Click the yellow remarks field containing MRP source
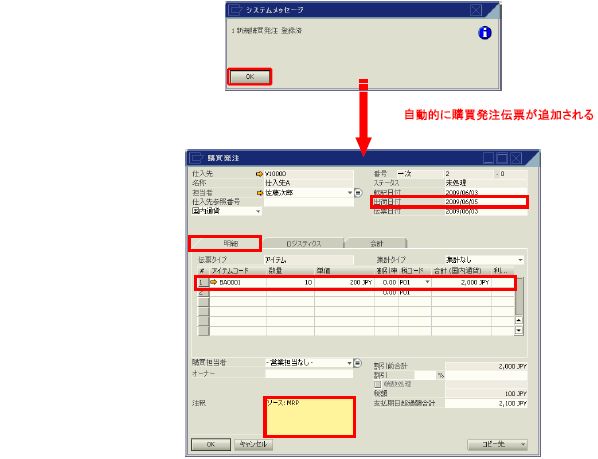This screenshot has width=598, height=459. [309, 417]
